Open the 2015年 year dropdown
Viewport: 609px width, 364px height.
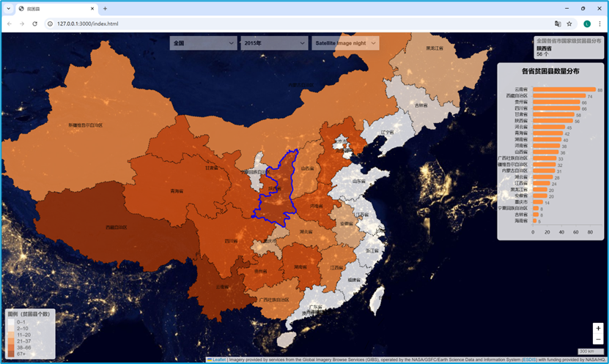pyautogui.click(x=274, y=43)
